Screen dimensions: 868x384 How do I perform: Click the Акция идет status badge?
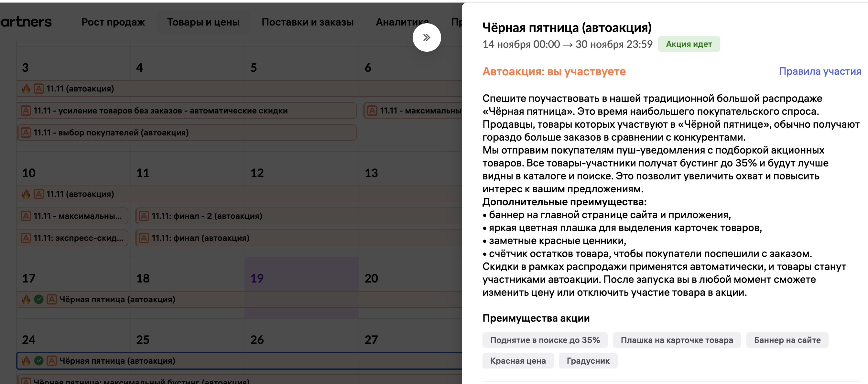click(689, 44)
